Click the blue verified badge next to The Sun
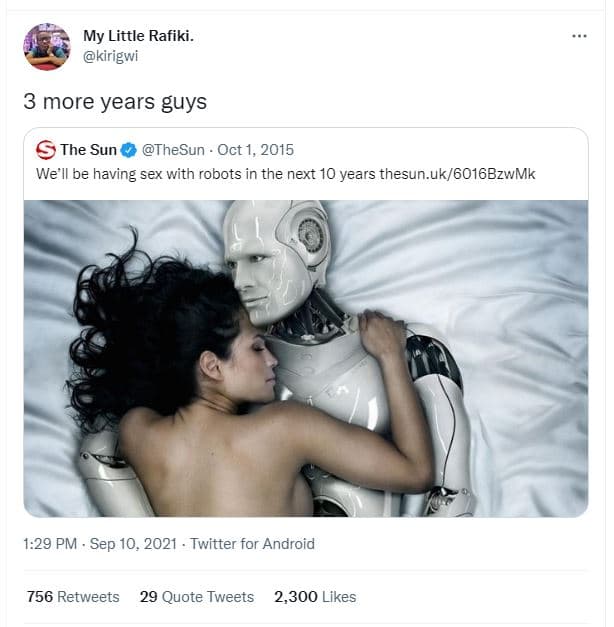 click(x=129, y=151)
